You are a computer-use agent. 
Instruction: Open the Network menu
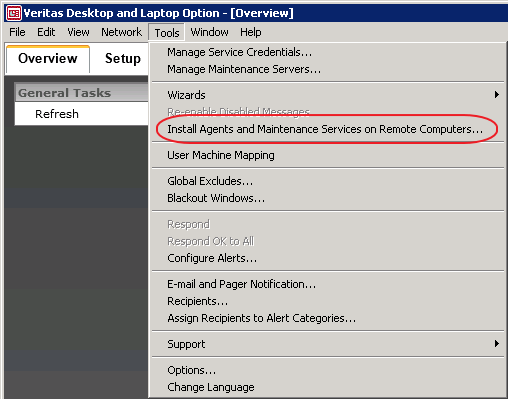pos(121,32)
